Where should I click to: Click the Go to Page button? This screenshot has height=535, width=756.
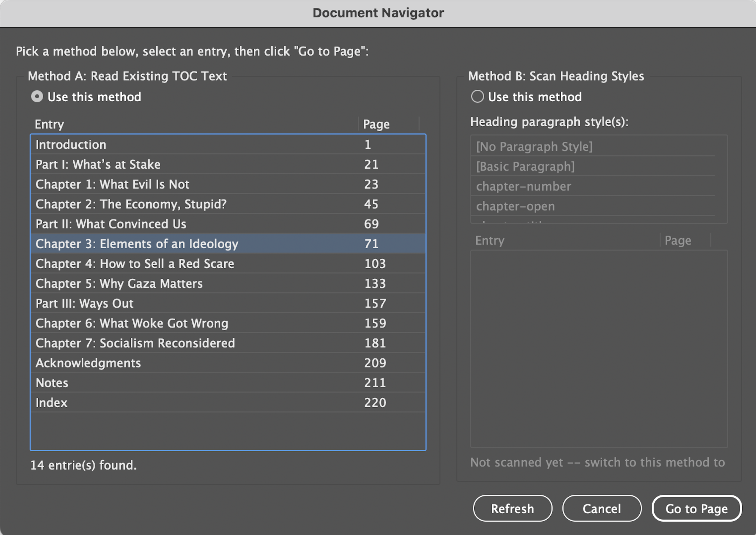point(696,509)
